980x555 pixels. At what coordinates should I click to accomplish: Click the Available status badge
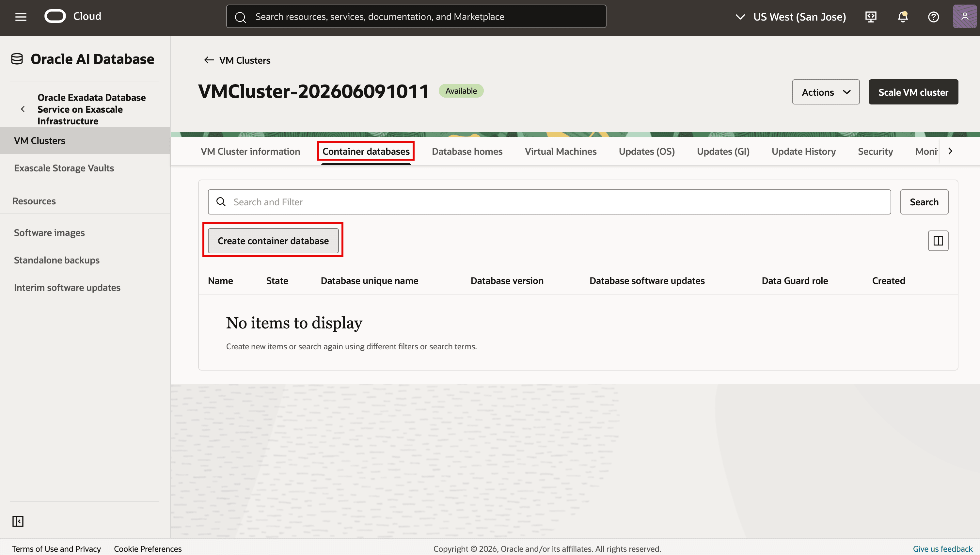(461, 91)
